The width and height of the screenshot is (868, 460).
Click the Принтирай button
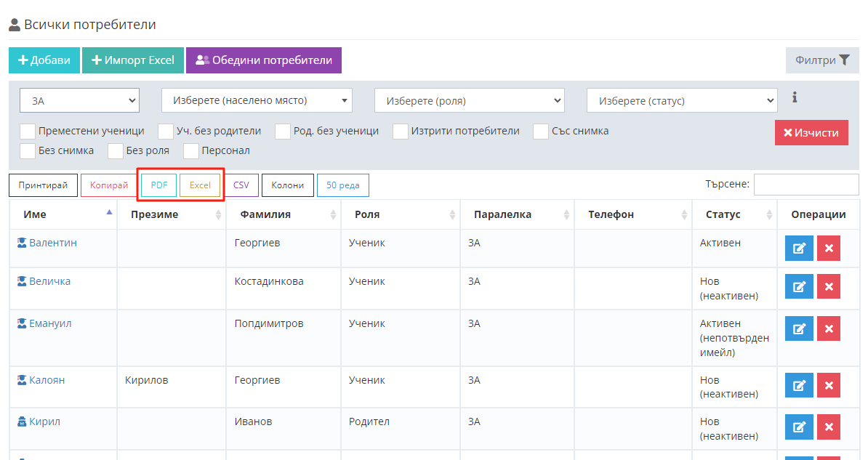point(43,185)
